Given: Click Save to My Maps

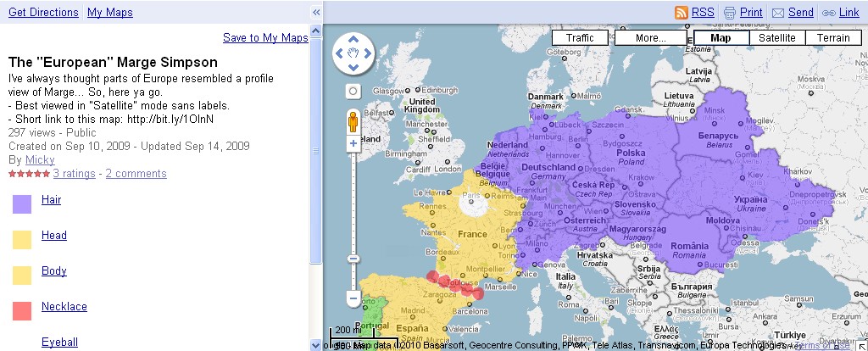Looking at the screenshot, I should pos(265,37).
